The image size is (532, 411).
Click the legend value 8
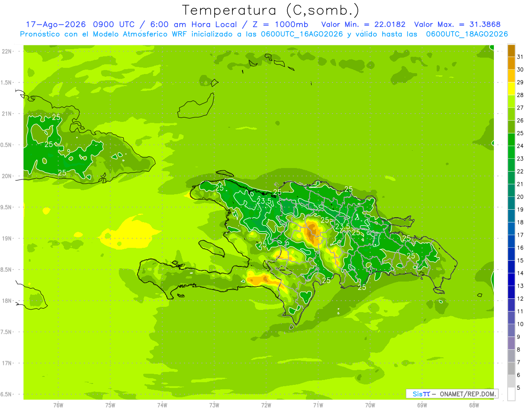click(x=519, y=350)
